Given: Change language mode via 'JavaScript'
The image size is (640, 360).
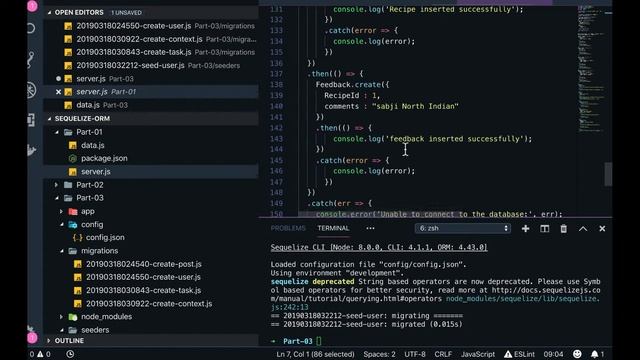Looking at the screenshot, I should click(x=478, y=354).
